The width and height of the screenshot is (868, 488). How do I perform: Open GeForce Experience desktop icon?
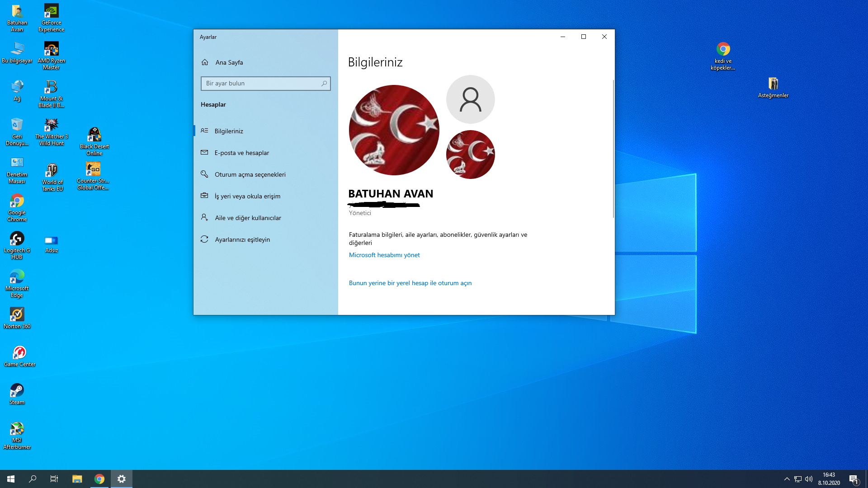pos(51,11)
